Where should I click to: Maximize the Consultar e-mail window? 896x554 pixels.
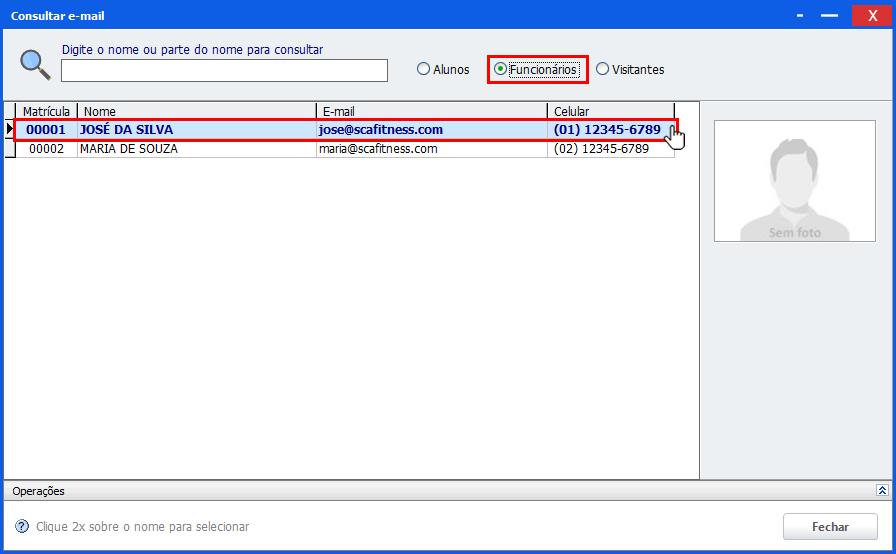pyautogui.click(x=829, y=15)
